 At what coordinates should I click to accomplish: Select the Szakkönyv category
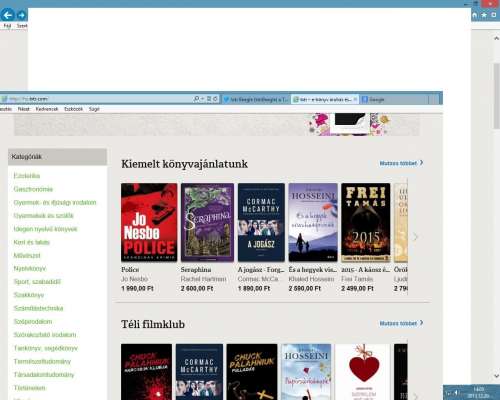[x=29, y=295]
